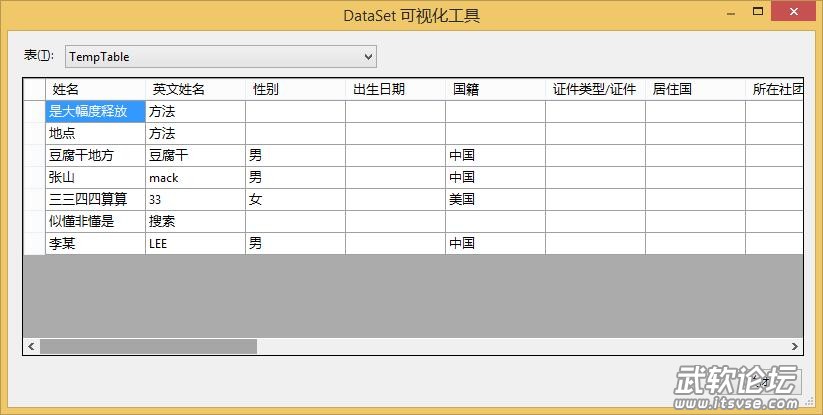Select the 李某 name cell
Viewport: 823px width, 415px height.
[x=96, y=244]
